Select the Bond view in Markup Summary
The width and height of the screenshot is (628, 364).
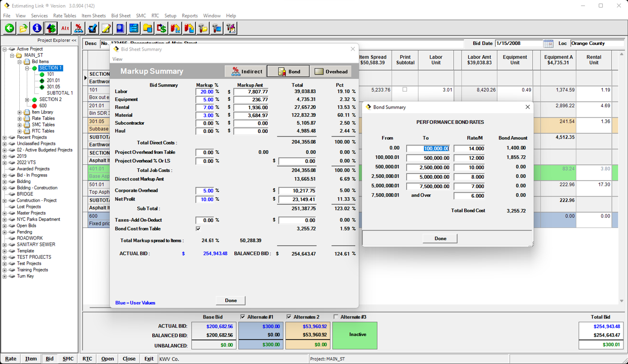287,71
